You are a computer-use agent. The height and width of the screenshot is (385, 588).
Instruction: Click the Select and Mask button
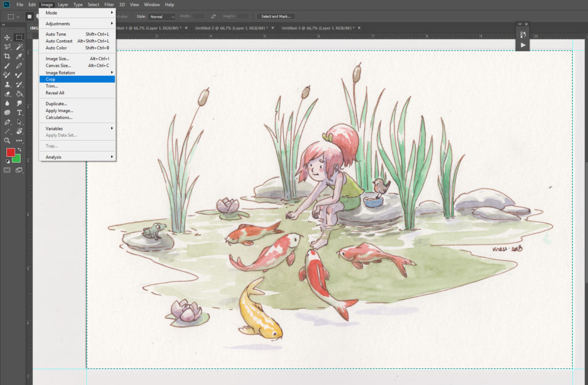point(276,17)
